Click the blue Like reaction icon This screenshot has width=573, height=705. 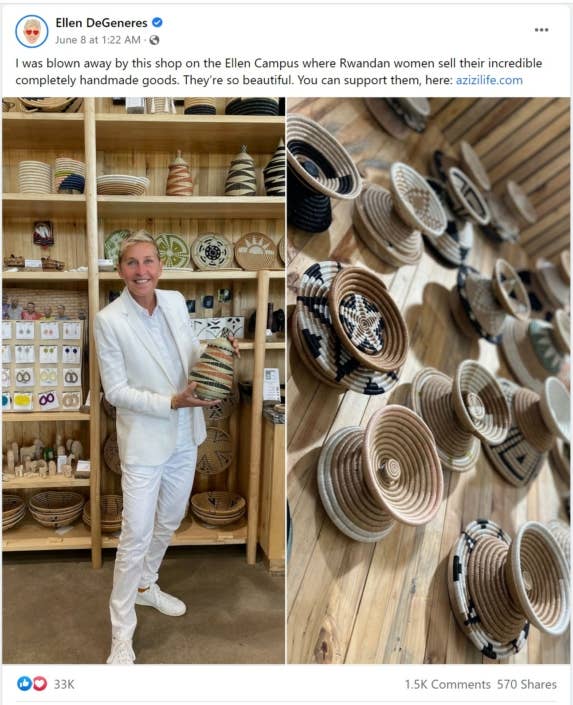[24, 684]
